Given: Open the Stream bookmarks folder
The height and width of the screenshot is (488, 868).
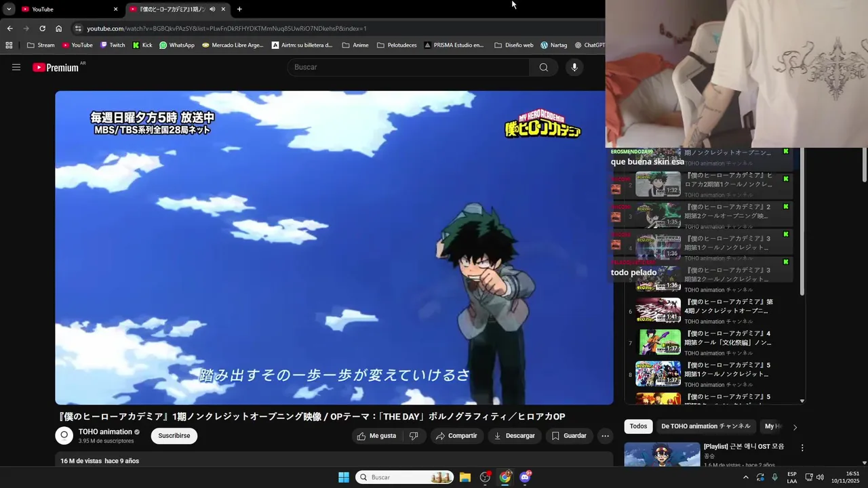Looking at the screenshot, I should tap(41, 45).
